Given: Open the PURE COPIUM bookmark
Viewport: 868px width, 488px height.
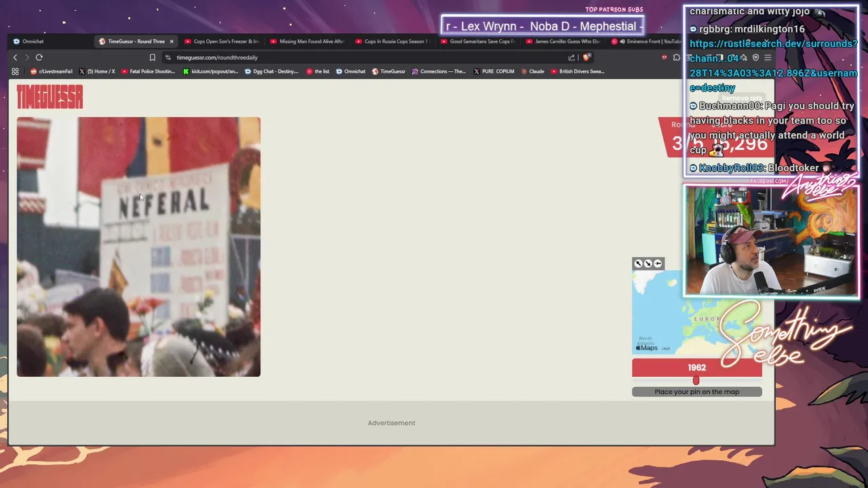Looking at the screenshot, I should [493, 71].
